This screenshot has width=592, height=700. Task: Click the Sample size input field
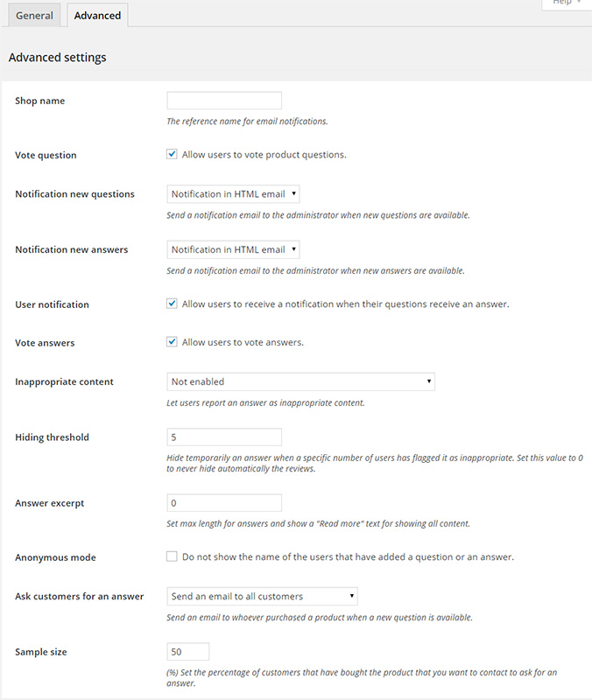(187, 652)
